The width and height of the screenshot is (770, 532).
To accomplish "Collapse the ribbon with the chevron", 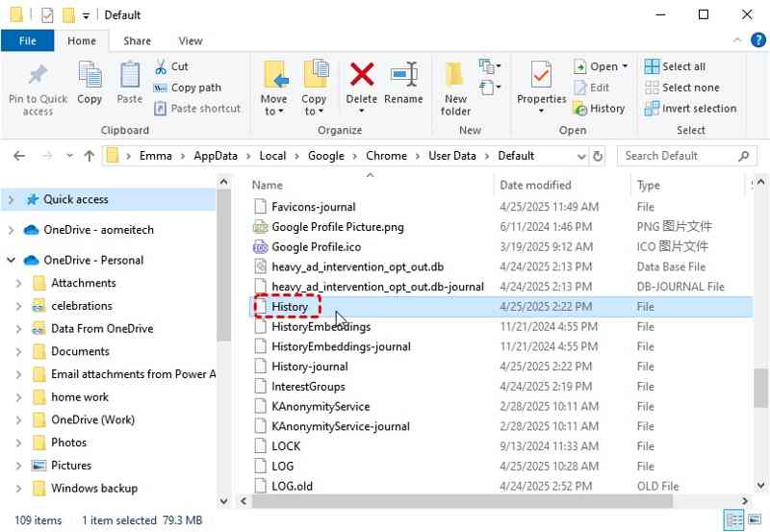I will [x=736, y=40].
